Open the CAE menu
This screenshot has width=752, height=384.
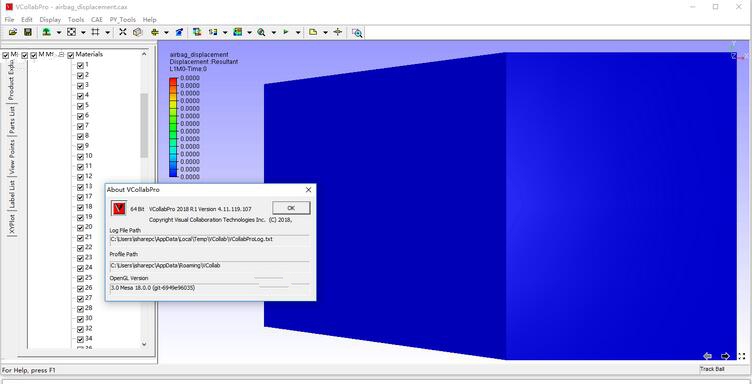tap(97, 20)
